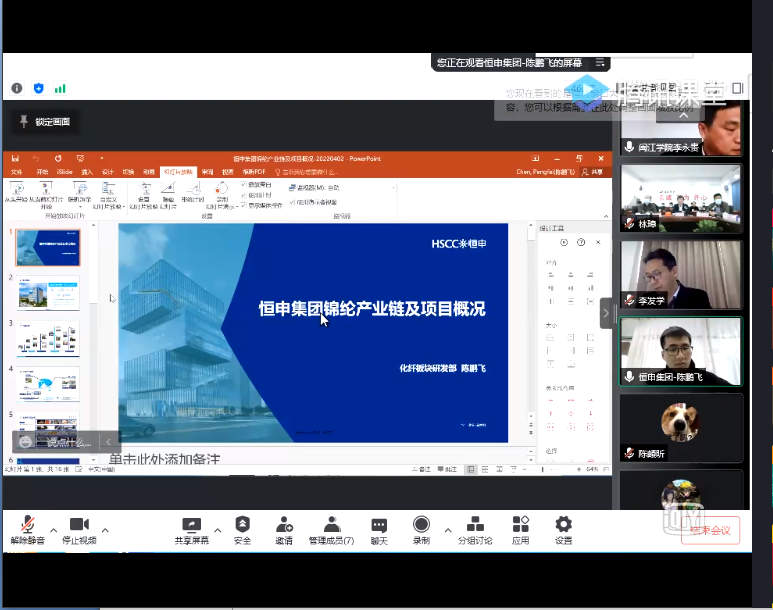Click the meeting info circle icon

point(17,88)
